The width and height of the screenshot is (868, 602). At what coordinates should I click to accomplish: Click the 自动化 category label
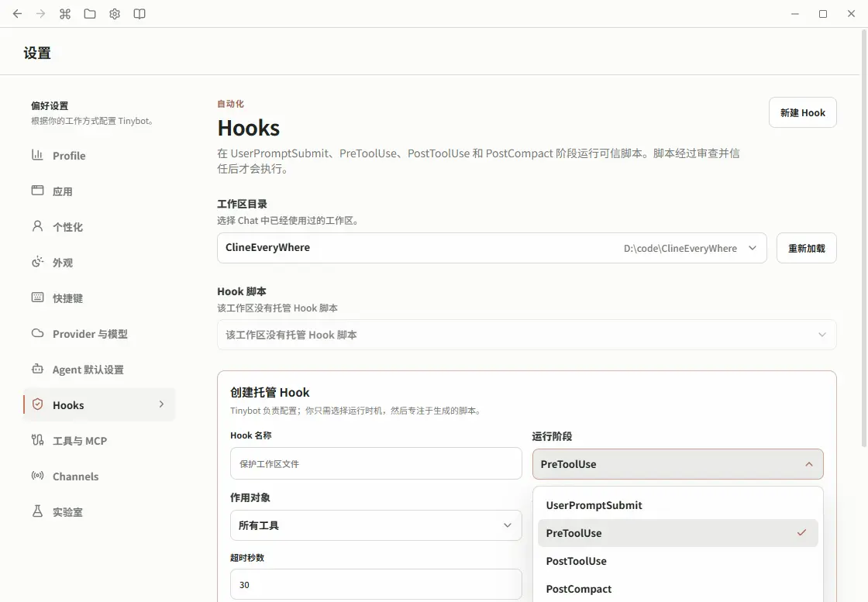coord(230,104)
